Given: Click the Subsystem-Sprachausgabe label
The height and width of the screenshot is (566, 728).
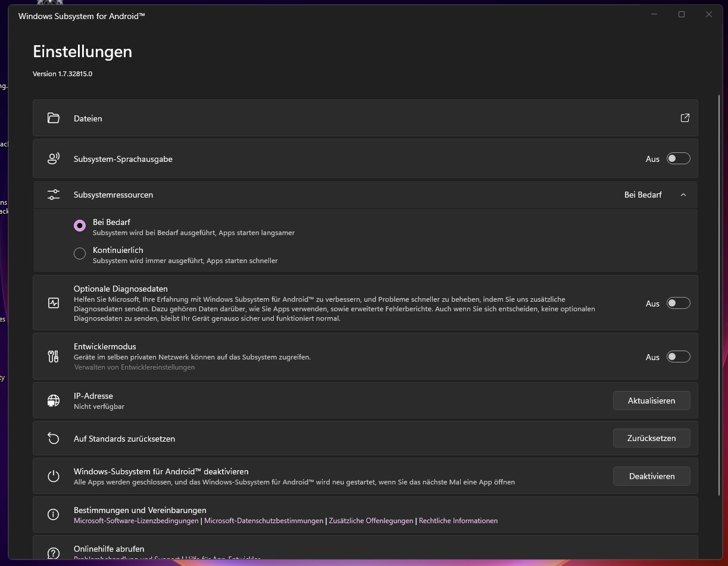Looking at the screenshot, I should [123, 159].
